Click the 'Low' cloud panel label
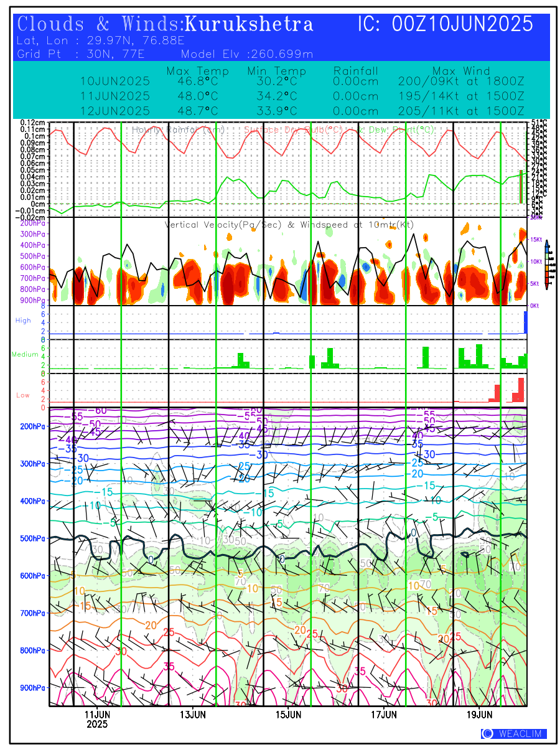 tap(23, 395)
